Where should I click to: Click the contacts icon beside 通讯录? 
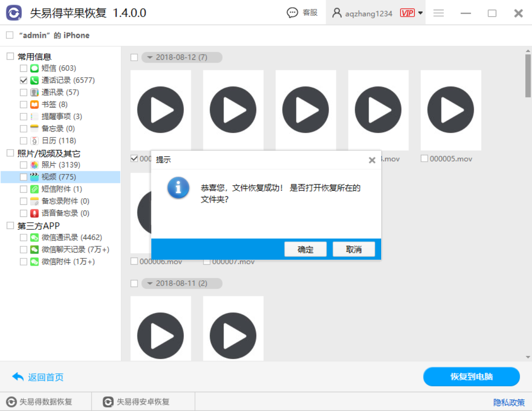click(34, 92)
